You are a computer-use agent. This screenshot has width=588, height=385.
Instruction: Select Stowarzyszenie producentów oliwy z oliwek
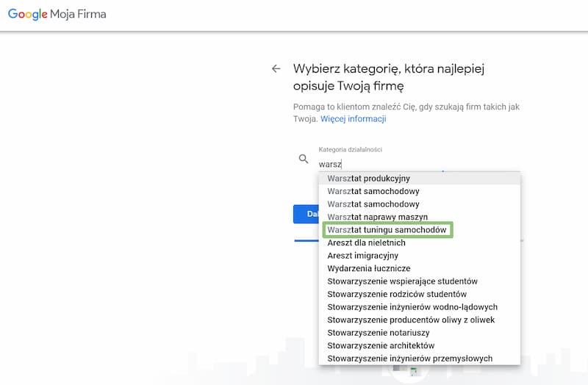coord(419,320)
